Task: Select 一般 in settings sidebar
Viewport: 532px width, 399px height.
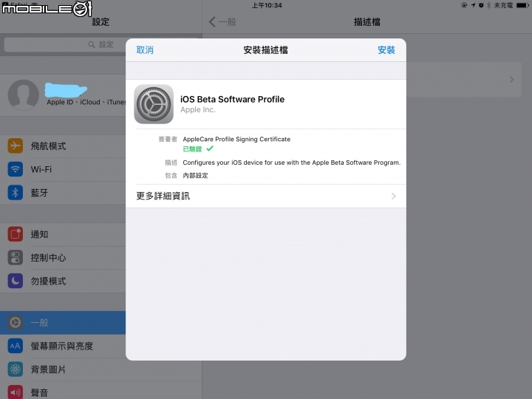Action: click(63, 322)
